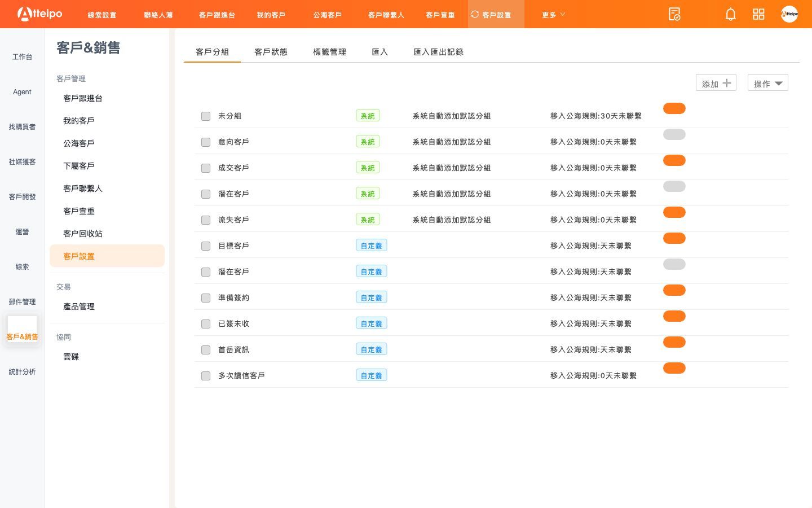Image resolution: width=812 pixels, height=508 pixels.
Task: Turn off the 流失客戶 switch
Action: pos(674,212)
